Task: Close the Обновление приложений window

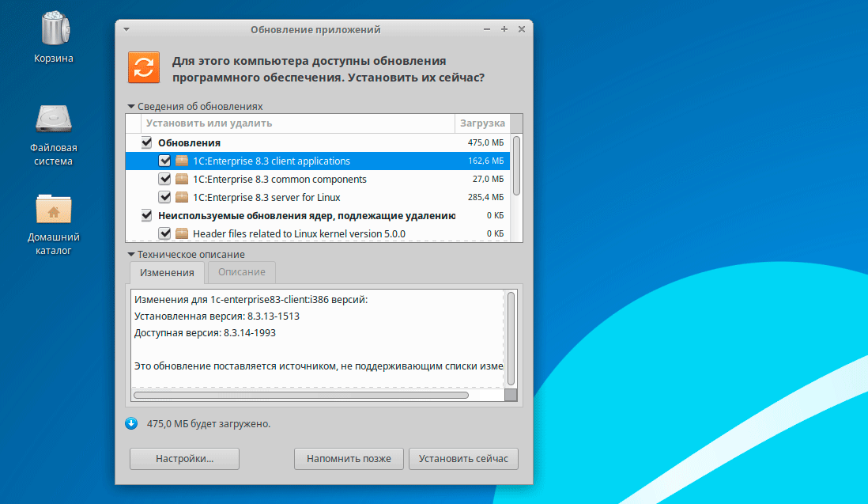Action: pos(522,29)
